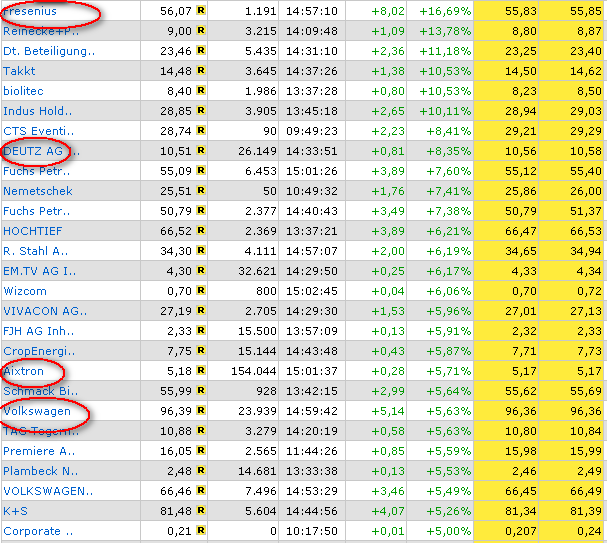607x543 pixels.
Task: Click the R realtime icon in VIVACON AG row
Action: point(201,310)
